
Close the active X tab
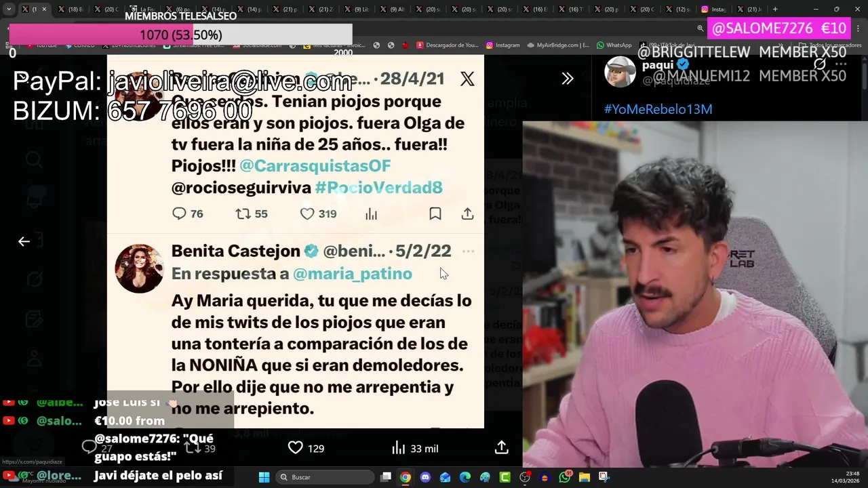pos(44,9)
